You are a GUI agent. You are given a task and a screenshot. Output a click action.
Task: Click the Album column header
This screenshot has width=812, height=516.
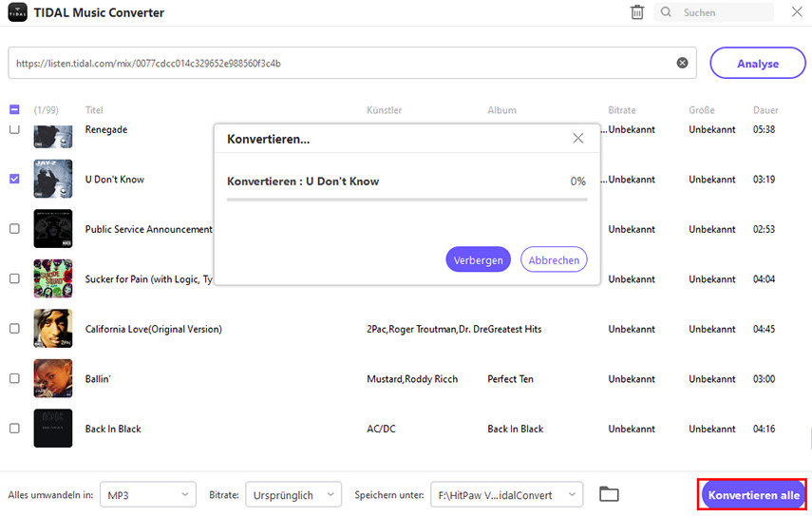(501, 110)
